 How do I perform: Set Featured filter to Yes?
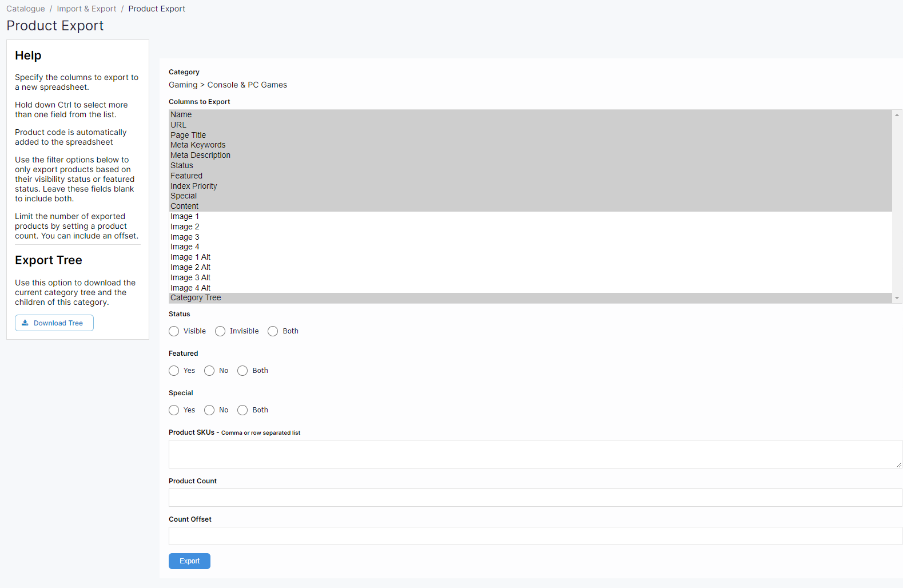click(174, 371)
